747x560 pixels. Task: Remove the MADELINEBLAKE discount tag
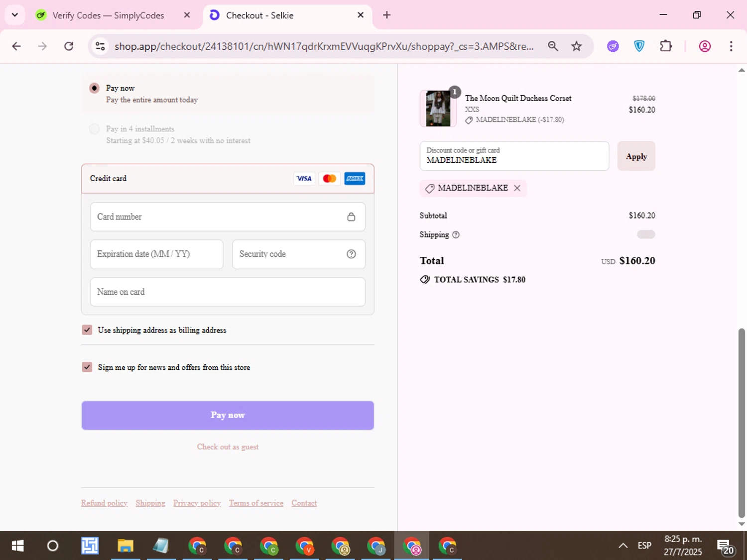coord(517,188)
